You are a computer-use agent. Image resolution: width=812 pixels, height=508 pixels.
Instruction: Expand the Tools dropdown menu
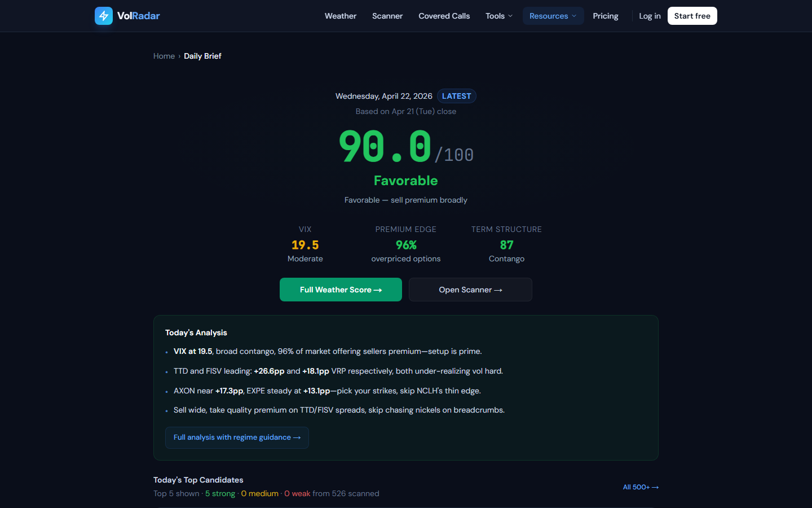point(498,16)
